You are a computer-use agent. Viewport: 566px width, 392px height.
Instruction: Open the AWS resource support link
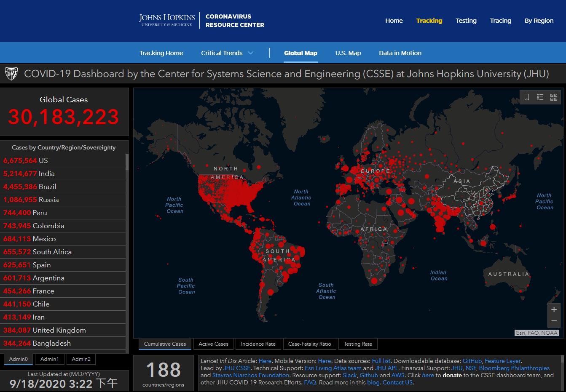[x=398, y=375]
